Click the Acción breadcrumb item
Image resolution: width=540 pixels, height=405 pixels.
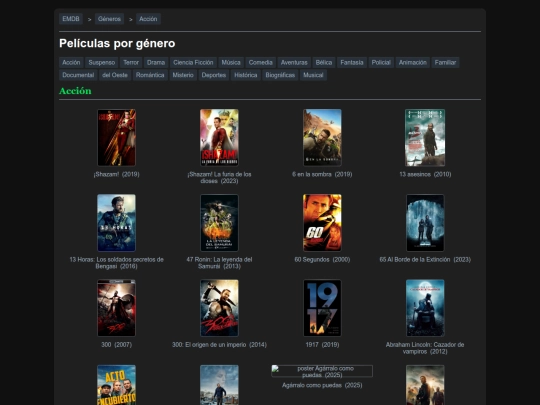[x=148, y=19]
